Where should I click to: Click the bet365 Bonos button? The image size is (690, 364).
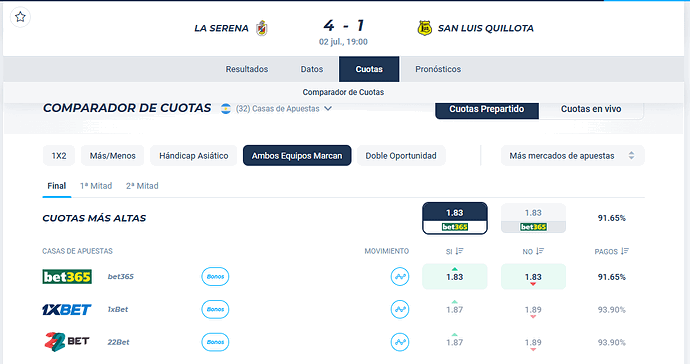215,276
